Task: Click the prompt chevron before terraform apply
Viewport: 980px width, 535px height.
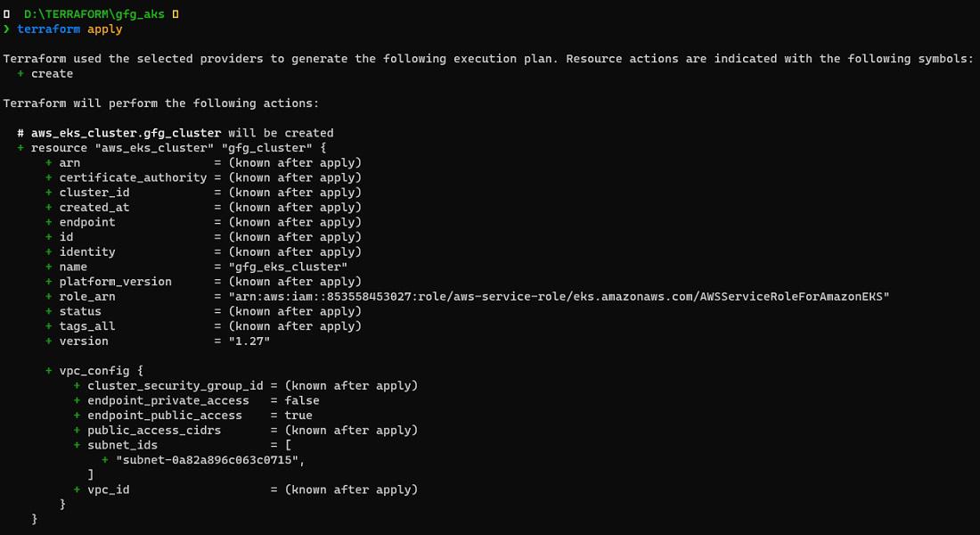Action: (6, 29)
